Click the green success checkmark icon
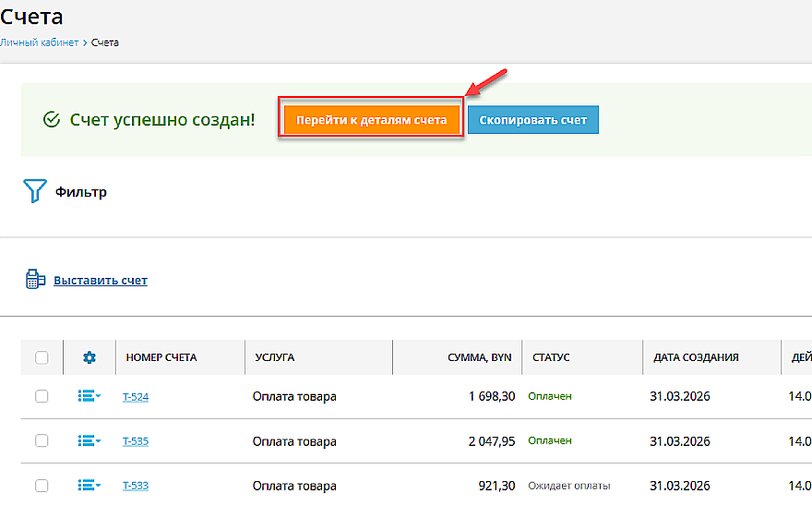The image size is (812, 506). click(x=52, y=119)
